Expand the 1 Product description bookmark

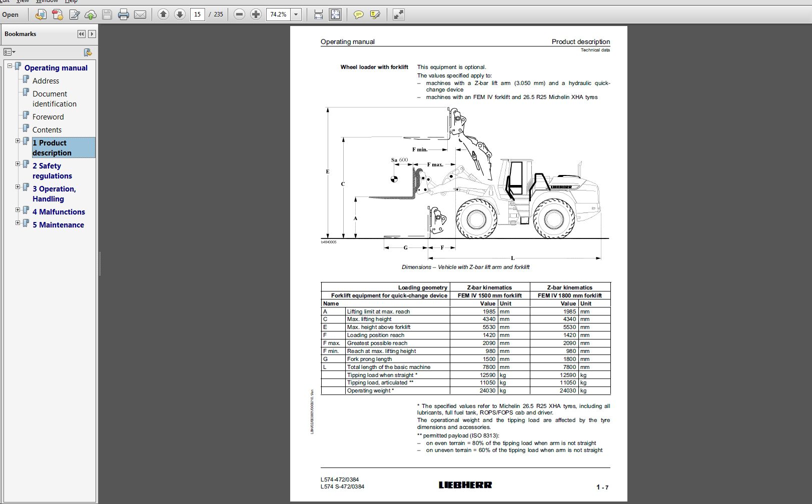(x=18, y=141)
